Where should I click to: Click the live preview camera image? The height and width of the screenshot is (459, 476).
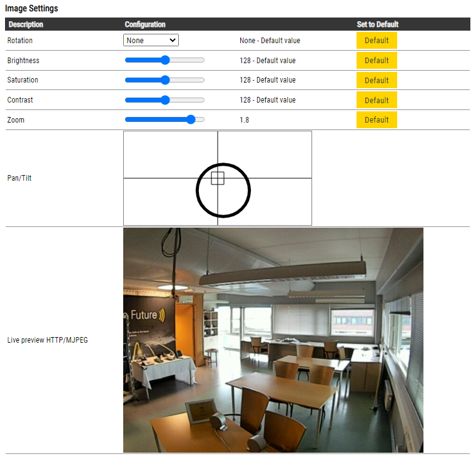pos(273,340)
